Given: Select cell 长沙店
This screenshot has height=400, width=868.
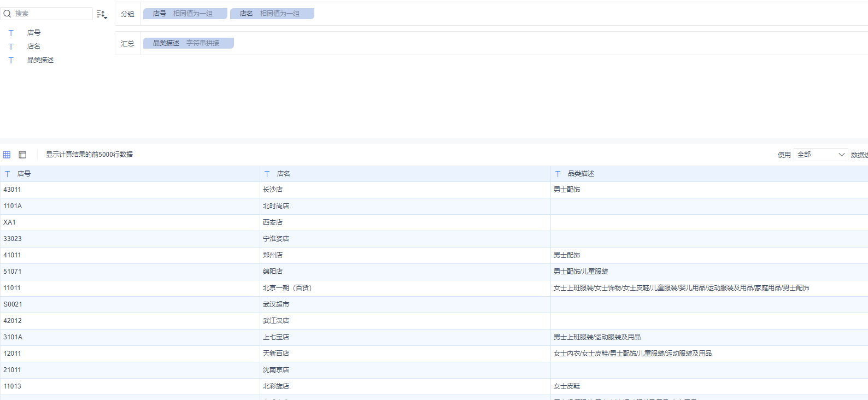Looking at the screenshot, I should 405,190.
